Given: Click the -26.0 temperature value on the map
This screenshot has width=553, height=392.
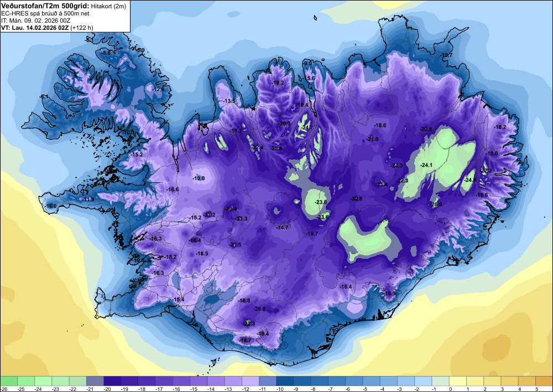Looking at the screenshot, I should click(x=436, y=204).
